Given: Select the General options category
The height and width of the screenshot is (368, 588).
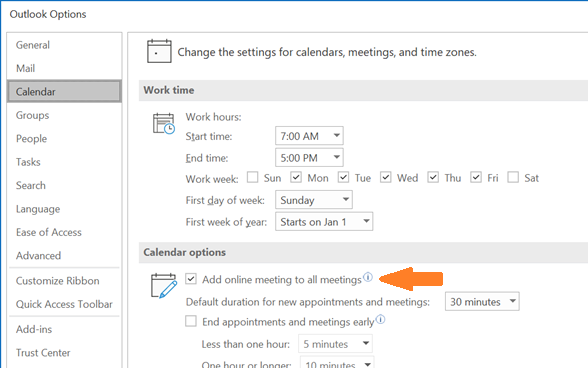Looking at the screenshot, I should pyautogui.click(x=33, y=45).
